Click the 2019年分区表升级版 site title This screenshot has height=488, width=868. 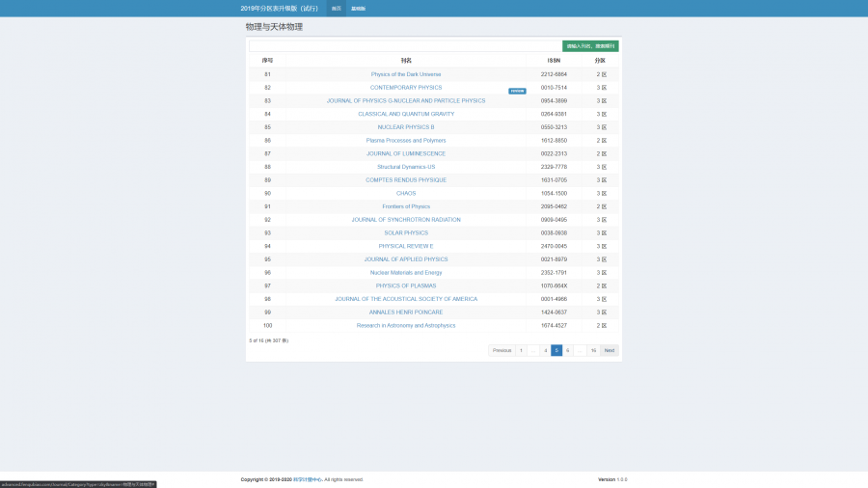(280, 9)
